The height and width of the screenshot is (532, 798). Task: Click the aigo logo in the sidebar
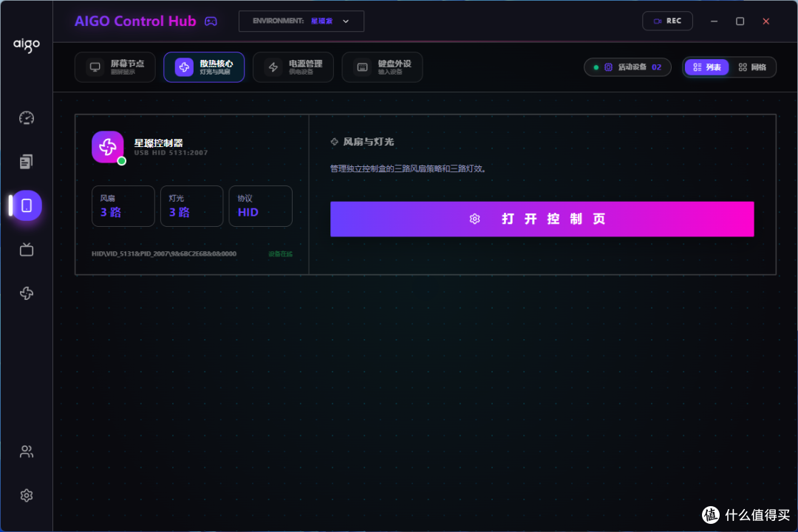pyautogui.click(x=27, y=45)
